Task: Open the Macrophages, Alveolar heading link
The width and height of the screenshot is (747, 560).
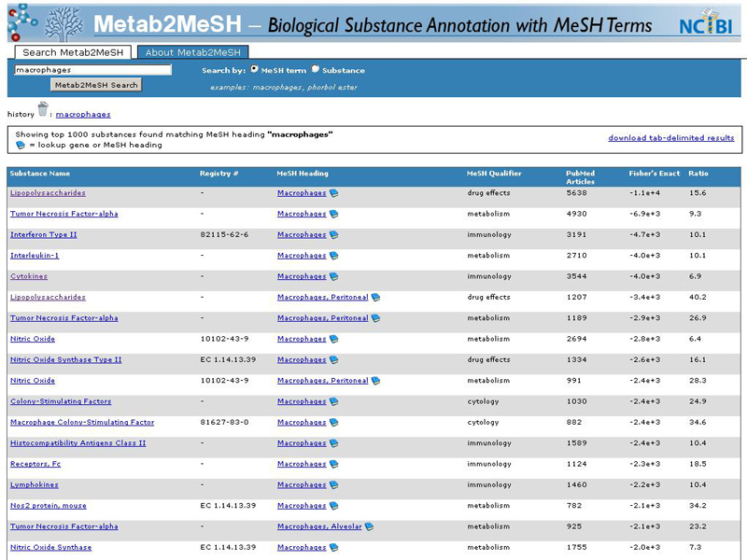Action: (x=319, y=526)
